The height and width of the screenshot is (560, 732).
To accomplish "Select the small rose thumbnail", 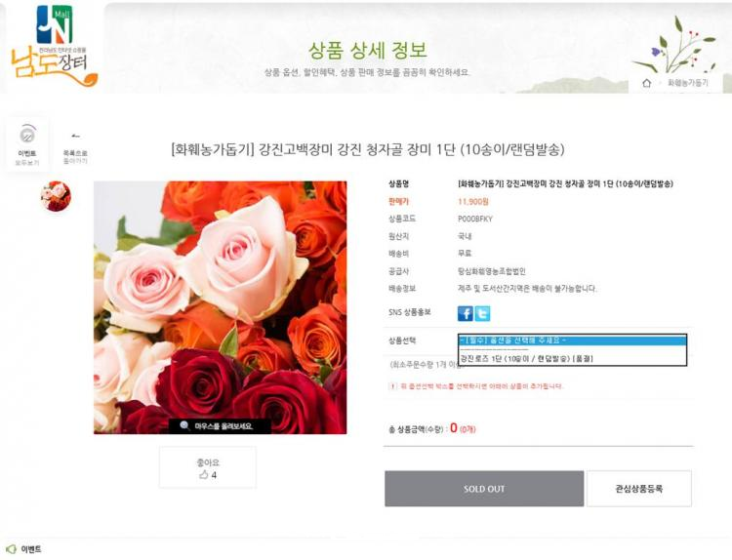I will tap(55, 196).
